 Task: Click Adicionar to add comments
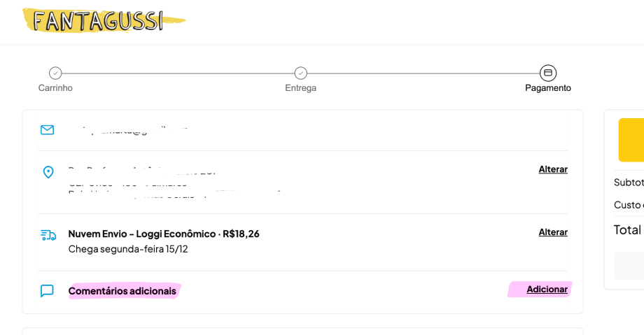(547, 290)
